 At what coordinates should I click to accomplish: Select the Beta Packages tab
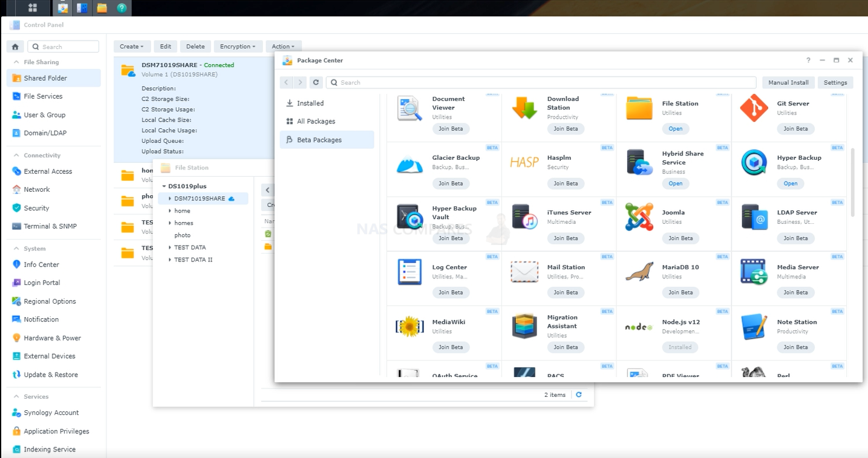(x=327, y=140)
